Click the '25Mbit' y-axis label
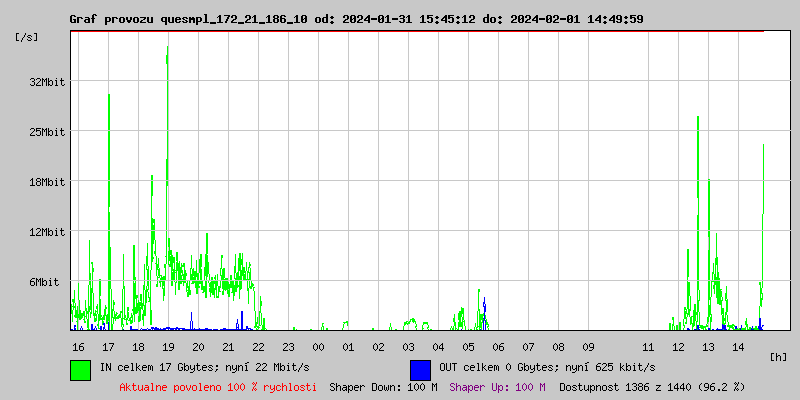800x400 pixels. coord(47,132)
